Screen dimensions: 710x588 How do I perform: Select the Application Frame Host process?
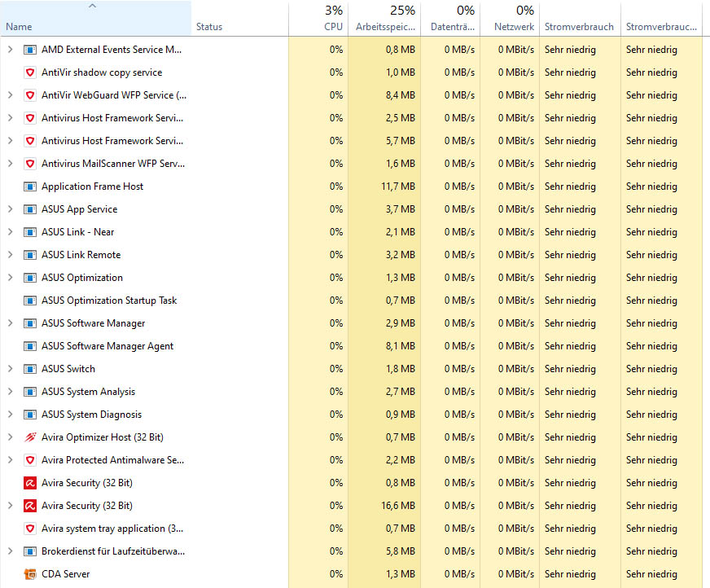(92, 186)
